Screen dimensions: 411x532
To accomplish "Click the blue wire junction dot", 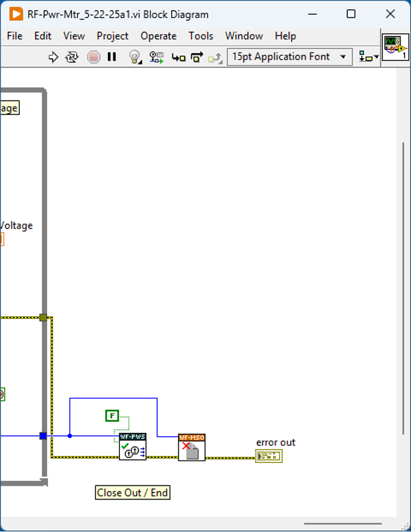I will coord(70,435).
